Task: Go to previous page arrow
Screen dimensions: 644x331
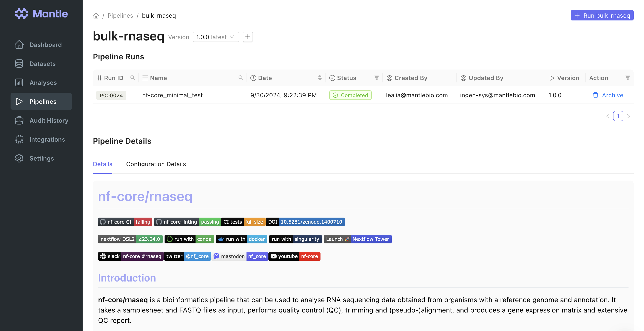Action: click(x=608, y=116)
